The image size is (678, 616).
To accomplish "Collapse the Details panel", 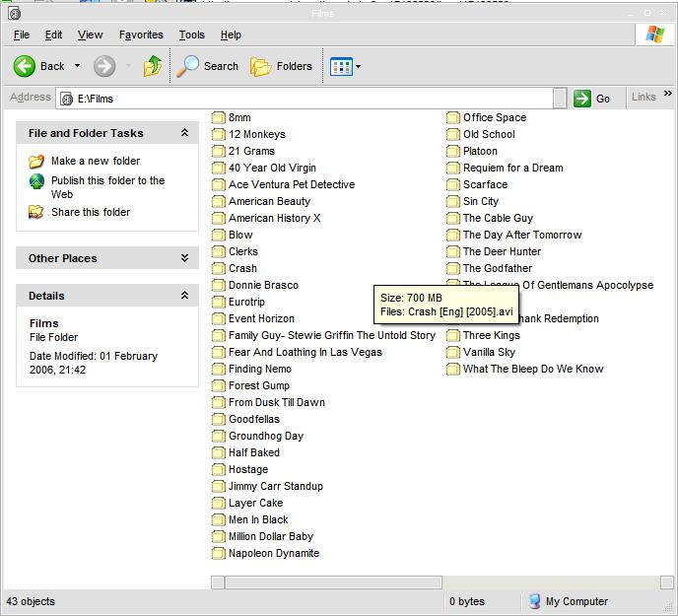I will point(184,295).
